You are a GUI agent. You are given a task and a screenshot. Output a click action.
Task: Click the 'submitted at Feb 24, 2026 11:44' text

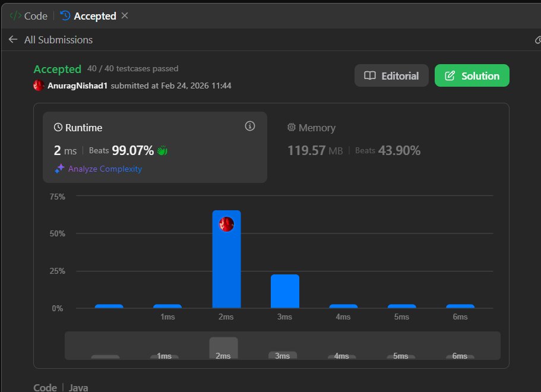pyautogui.click(x=171, y=86)
